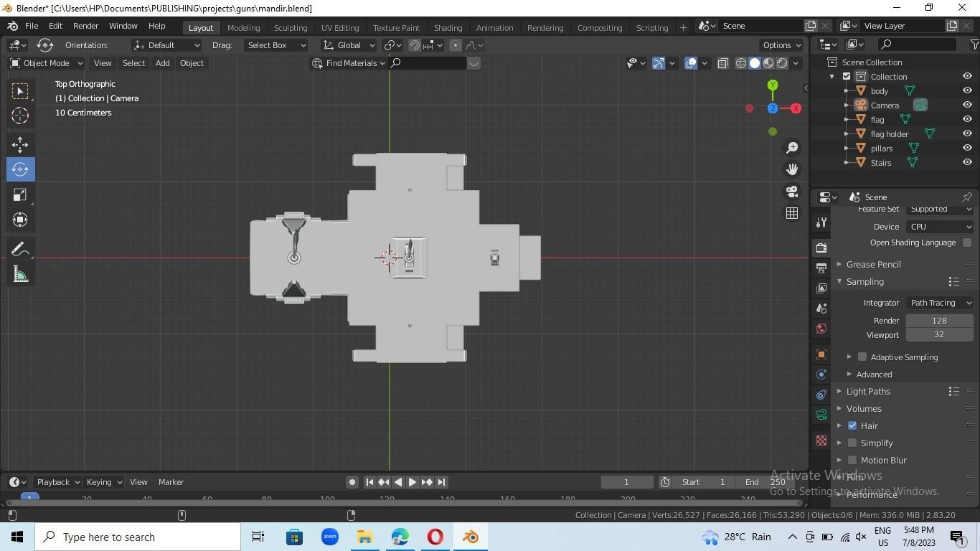Expand the Grease Pencil panel
The height and width of the screenshot is (551, 980).
pos(839,264)
